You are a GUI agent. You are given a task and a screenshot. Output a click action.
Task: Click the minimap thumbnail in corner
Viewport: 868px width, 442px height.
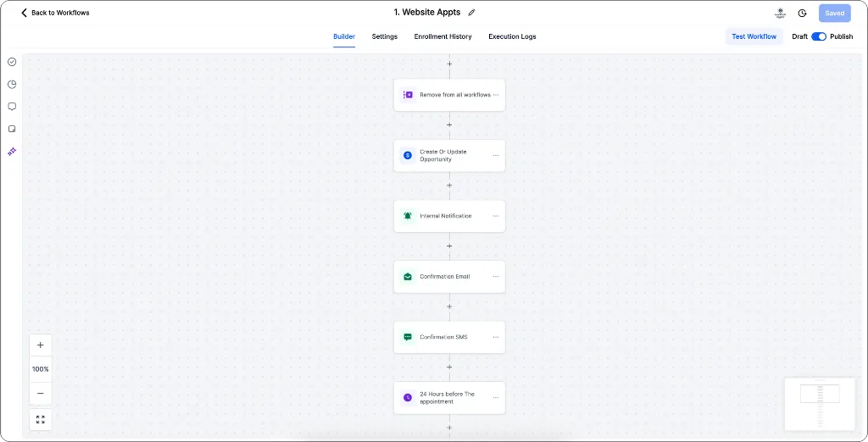(x=819, y=402)
